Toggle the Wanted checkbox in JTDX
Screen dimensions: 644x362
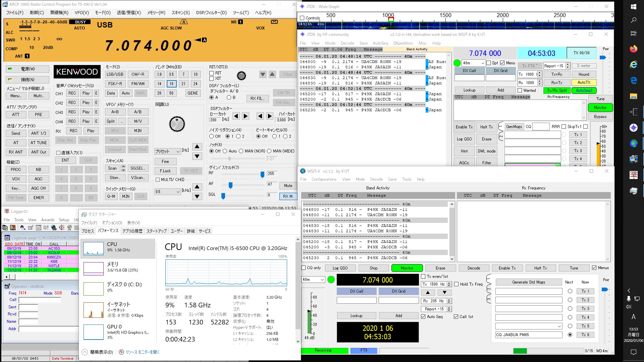point(520,90)
